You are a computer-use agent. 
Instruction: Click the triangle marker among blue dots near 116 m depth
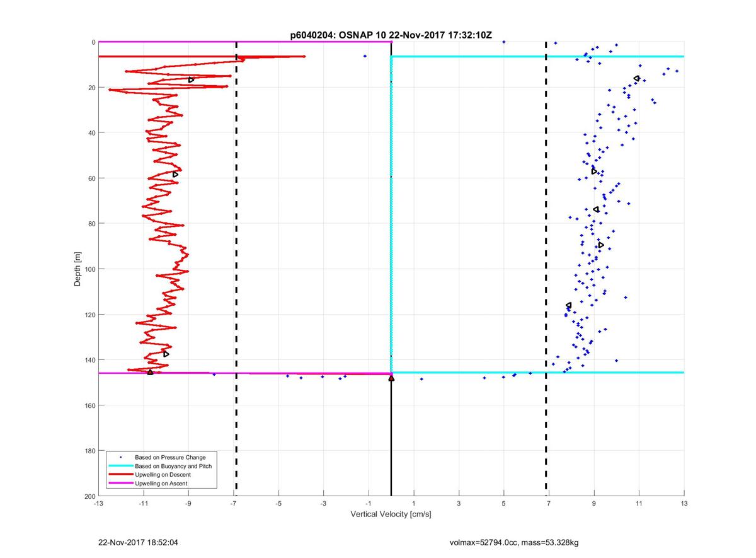pos(569,305)
